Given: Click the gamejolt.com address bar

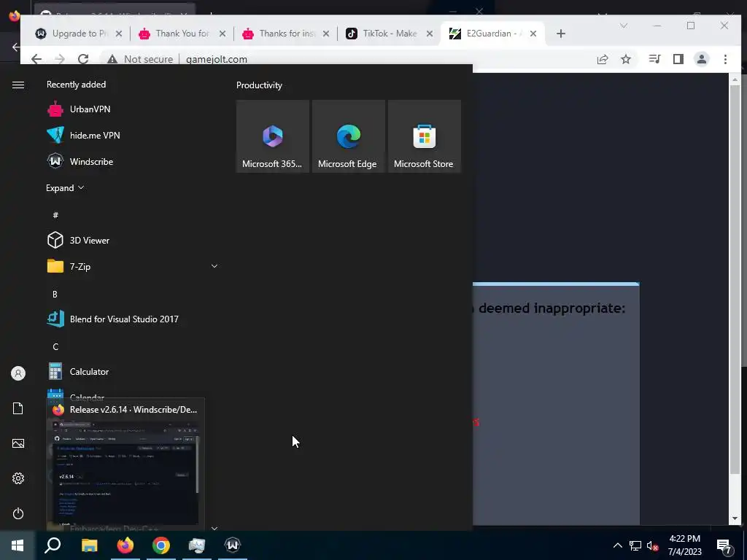Looking at the screenshot, I should point(217,59).
